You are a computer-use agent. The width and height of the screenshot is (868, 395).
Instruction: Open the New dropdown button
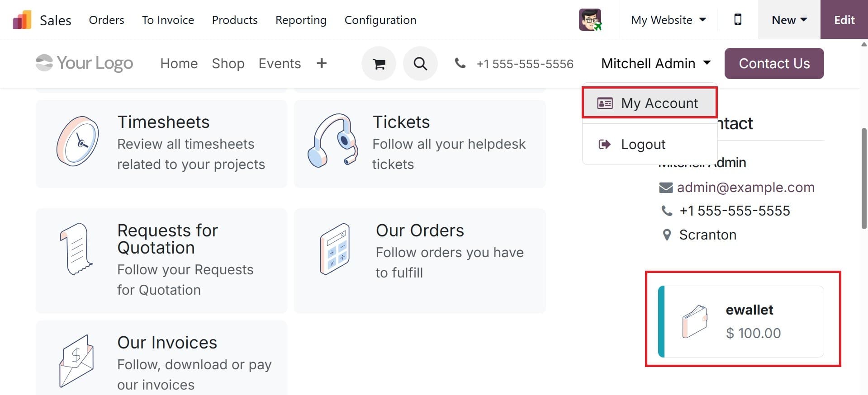pyautogui.click(x=789, y=20)
